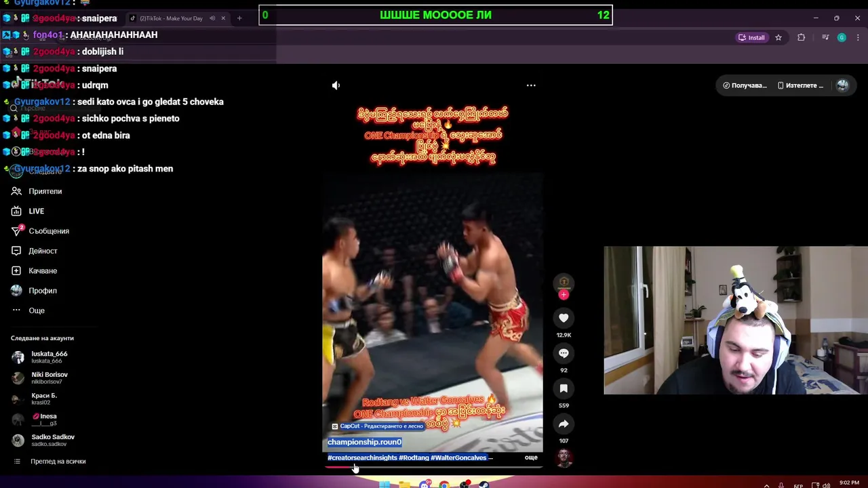Mute the TikTok video sound

click(336, 85)
